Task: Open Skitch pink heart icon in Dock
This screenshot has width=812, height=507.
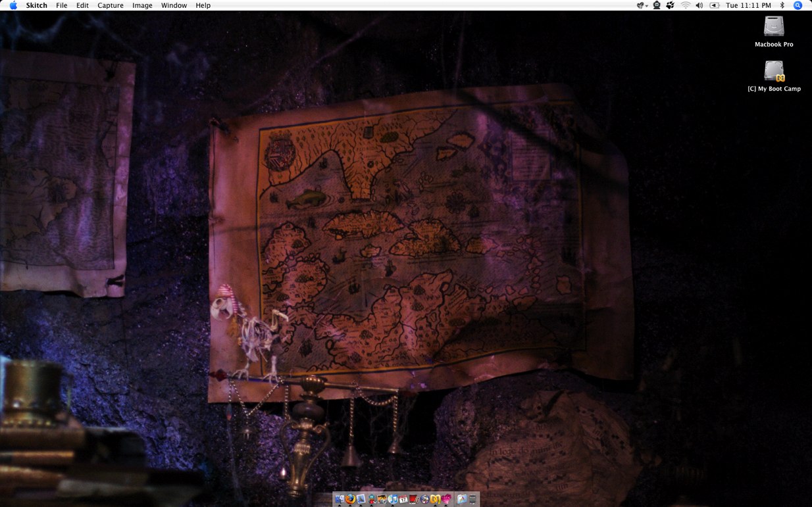Action: [446, 499]
